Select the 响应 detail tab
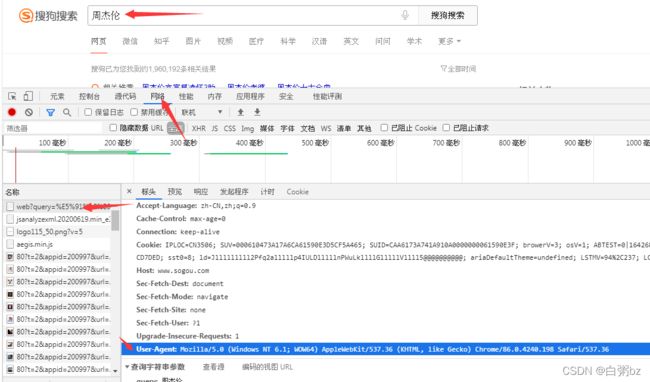This screenshot has width=650, height=382. tap(201, 191)
